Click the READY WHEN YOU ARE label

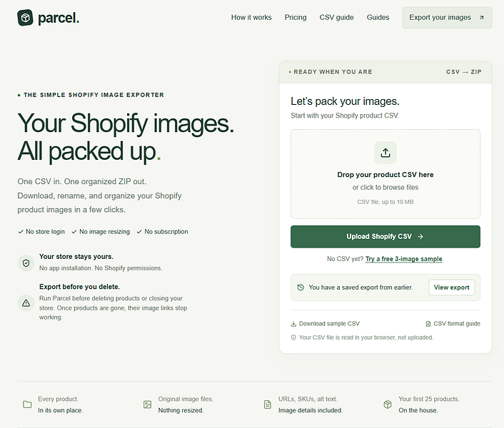coord(333,72)
